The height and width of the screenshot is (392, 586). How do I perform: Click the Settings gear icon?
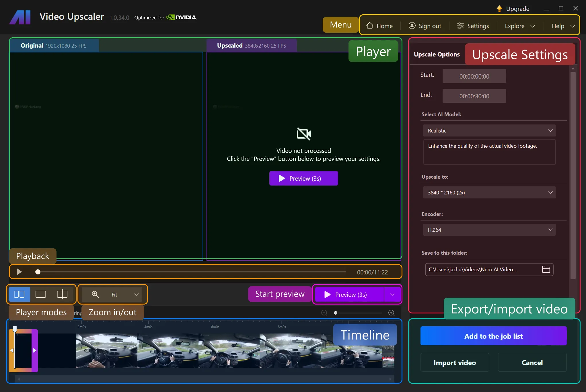460,26
